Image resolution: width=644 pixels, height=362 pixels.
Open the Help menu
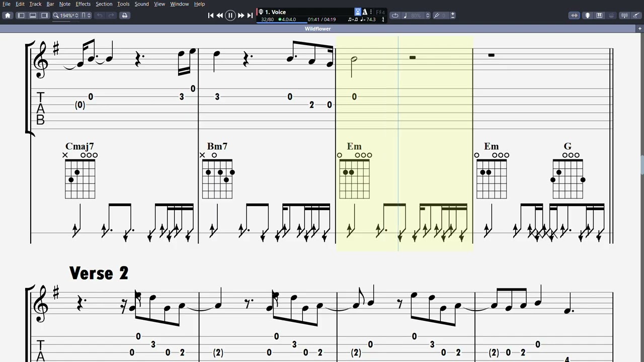pos(199,4)
